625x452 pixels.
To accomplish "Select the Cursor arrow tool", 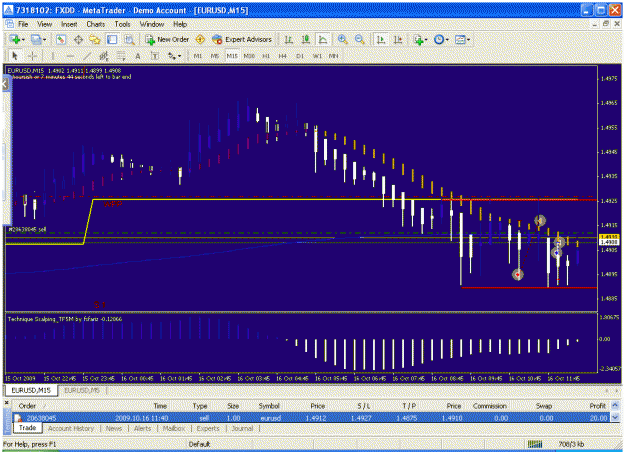I will point(15,56).
